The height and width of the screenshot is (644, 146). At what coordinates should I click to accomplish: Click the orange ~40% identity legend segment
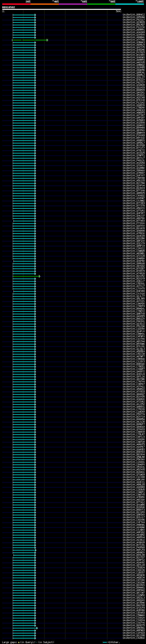[x=45, y=4]
